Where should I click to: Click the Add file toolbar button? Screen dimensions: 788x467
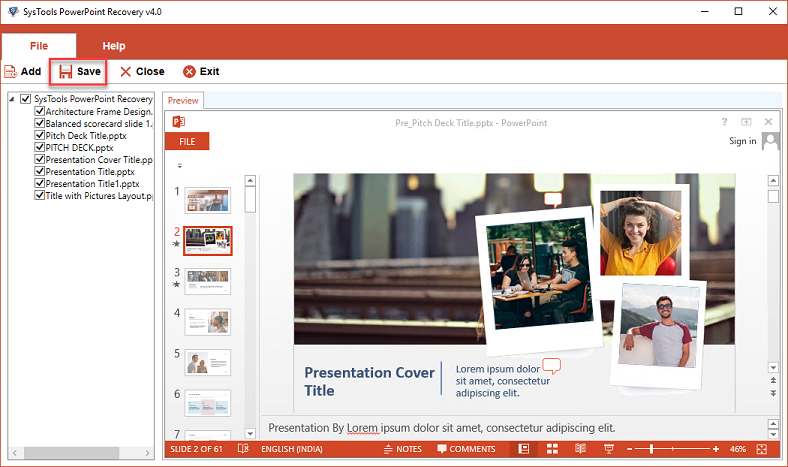pyautogui.click(x=23, y=71)
